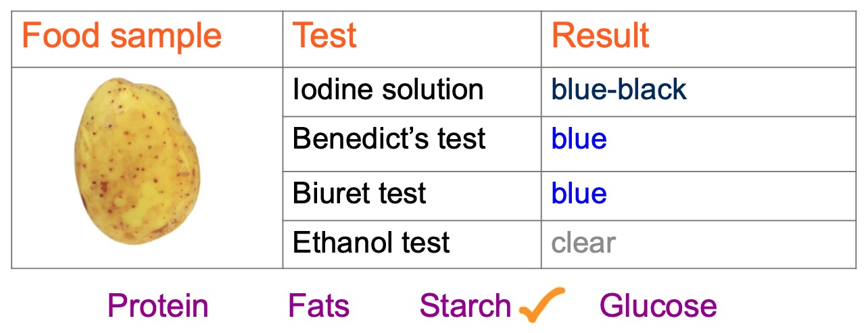Choose the purple "Starch" label
The image size is (868, 333).
(465, 306)
